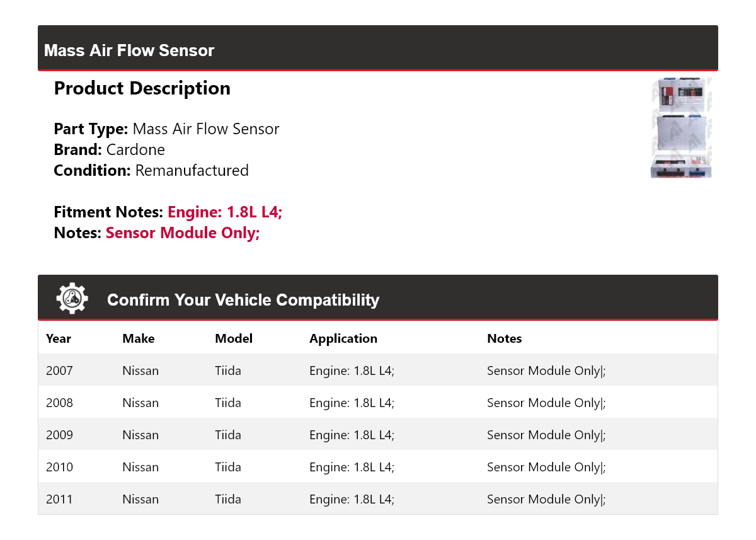Select the Model column header

[x=234, y=338]
